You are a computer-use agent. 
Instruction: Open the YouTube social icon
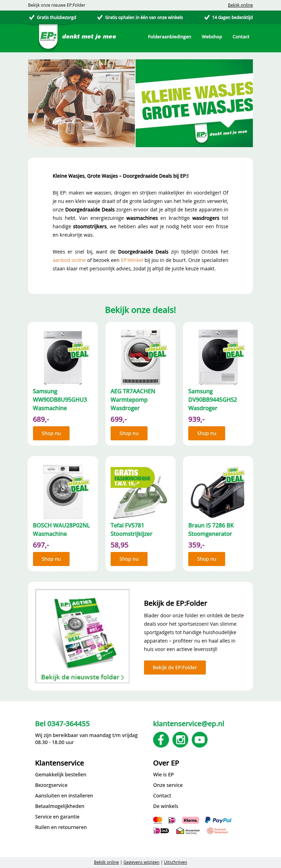200,739
